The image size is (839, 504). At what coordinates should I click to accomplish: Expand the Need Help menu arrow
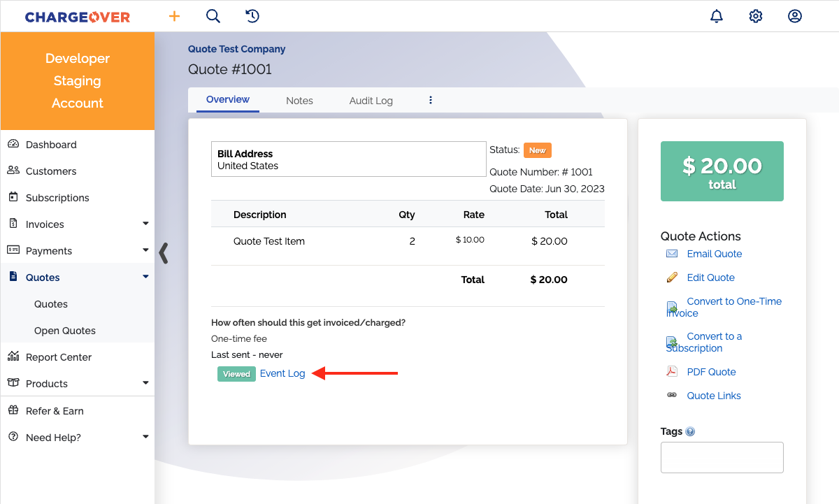(145, 437)
